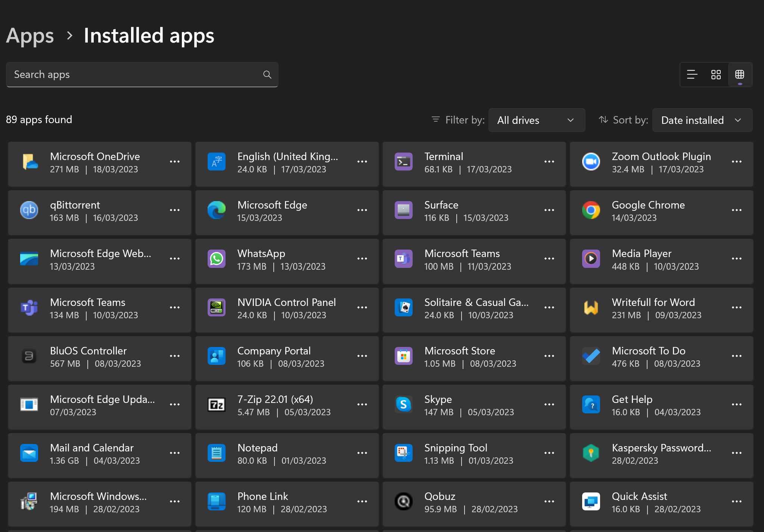
Task: Click the Get Help icon
Action: click(x=591, y=405)
